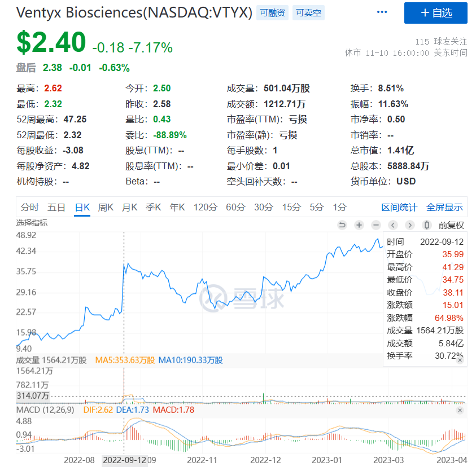The image size is (476, 471).
Task: Zoom in chart with plus icon
Action: 359,225
